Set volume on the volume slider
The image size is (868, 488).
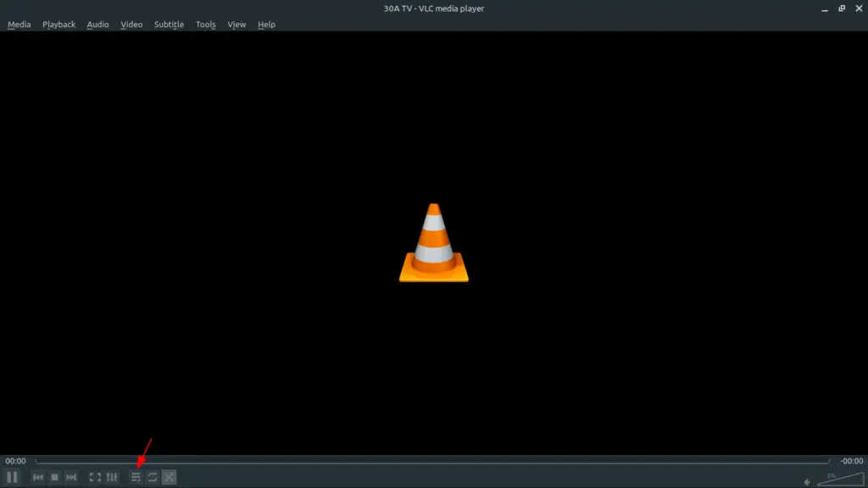(840, 480)
